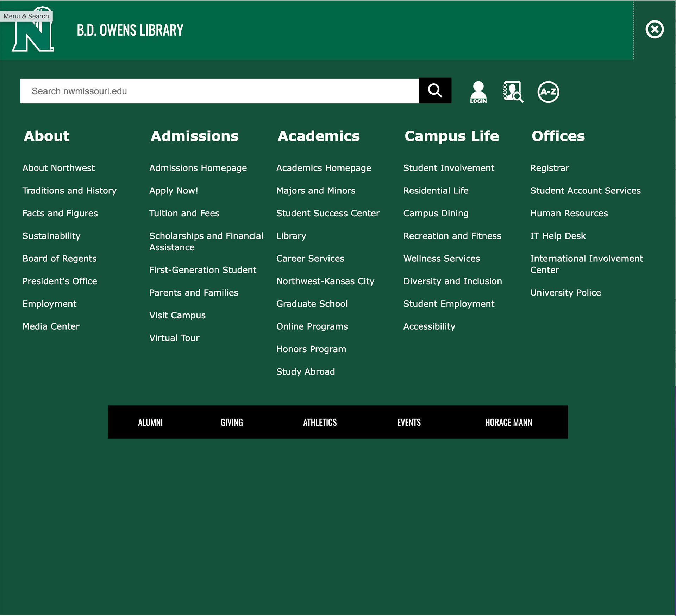Click ALUMNI in the black bar
Viewport: 676px width, 616px height.
click(150, 423)
